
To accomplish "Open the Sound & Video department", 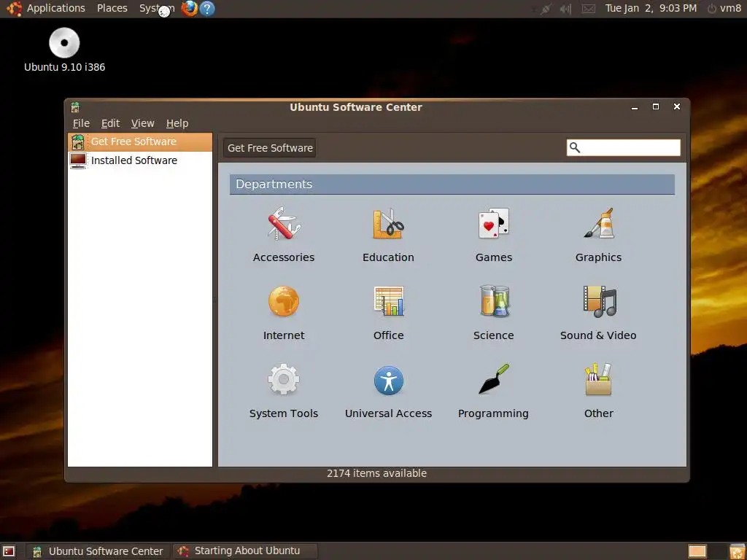I will [598, 314].
